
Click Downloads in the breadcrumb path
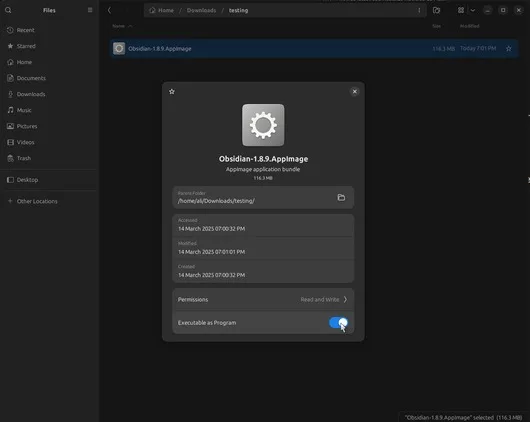coord(201,10)
